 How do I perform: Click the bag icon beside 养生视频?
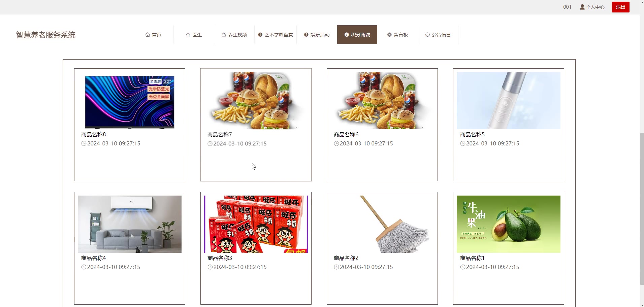click(224, 35)
